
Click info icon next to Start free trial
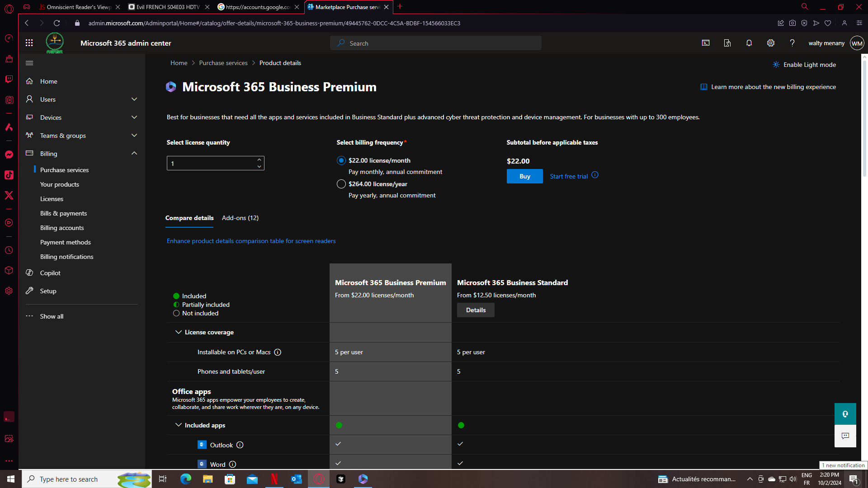595,175
